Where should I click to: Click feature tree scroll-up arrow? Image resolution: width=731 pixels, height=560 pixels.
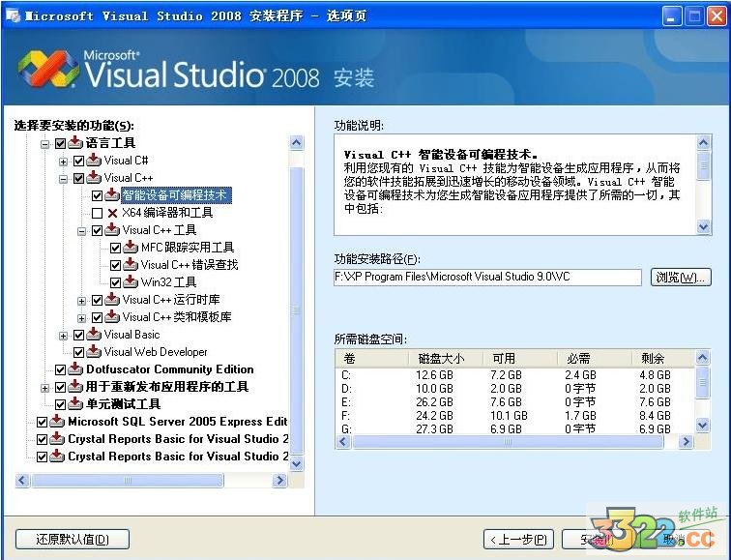[x=297, y=143]
